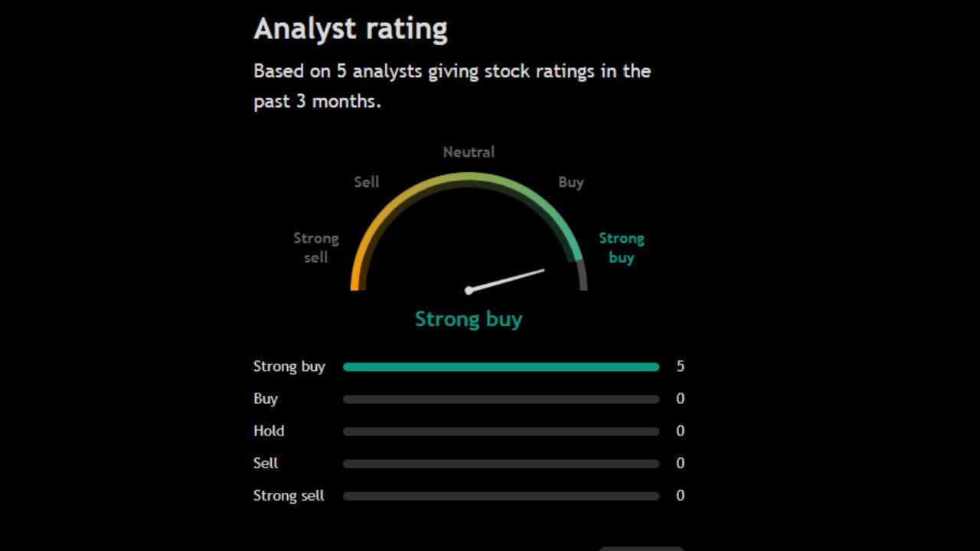Select the gray Strong sell gauge label
980x551 pixels.
[315, 248]
